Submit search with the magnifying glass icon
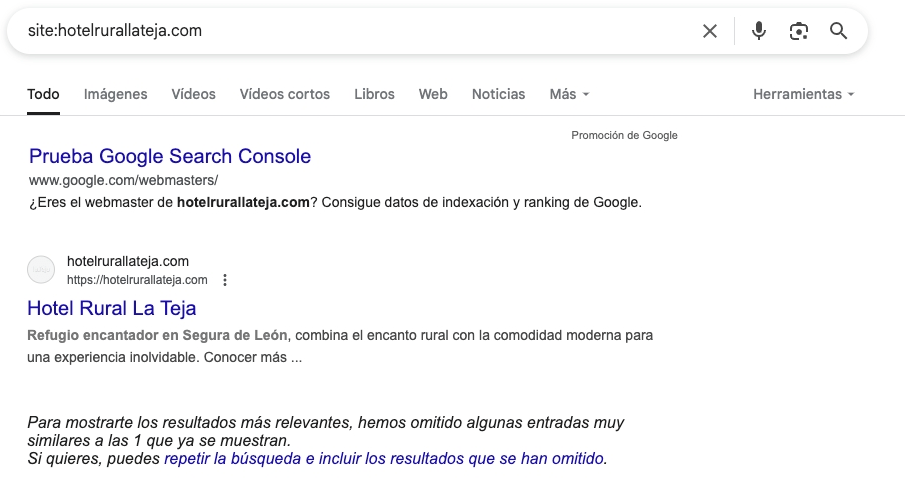 coord(839,31)
